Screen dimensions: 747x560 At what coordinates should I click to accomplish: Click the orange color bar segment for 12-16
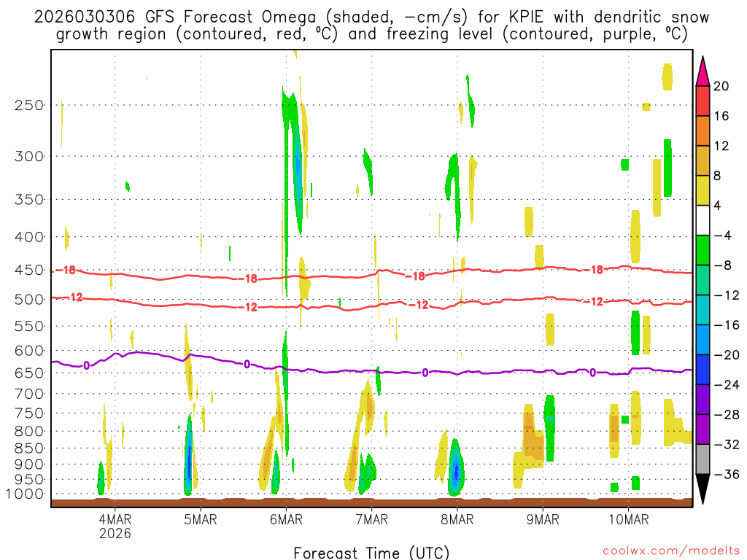click(x=703, y=131)
